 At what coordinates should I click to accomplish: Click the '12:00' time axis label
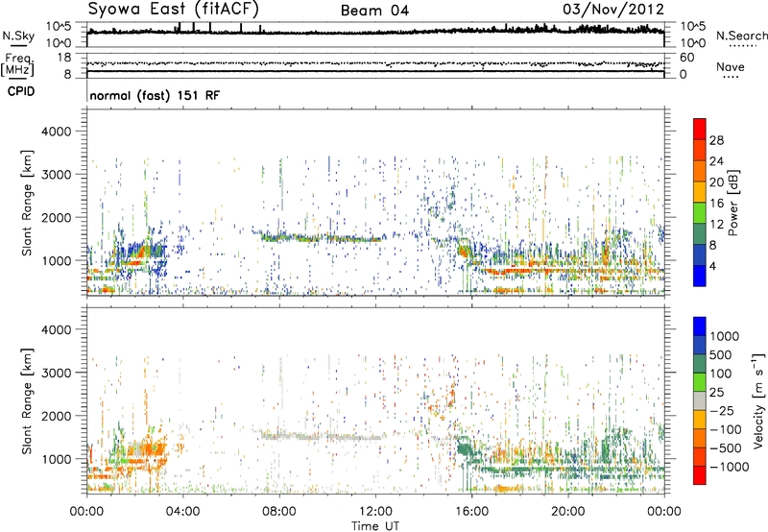point(375,512)
